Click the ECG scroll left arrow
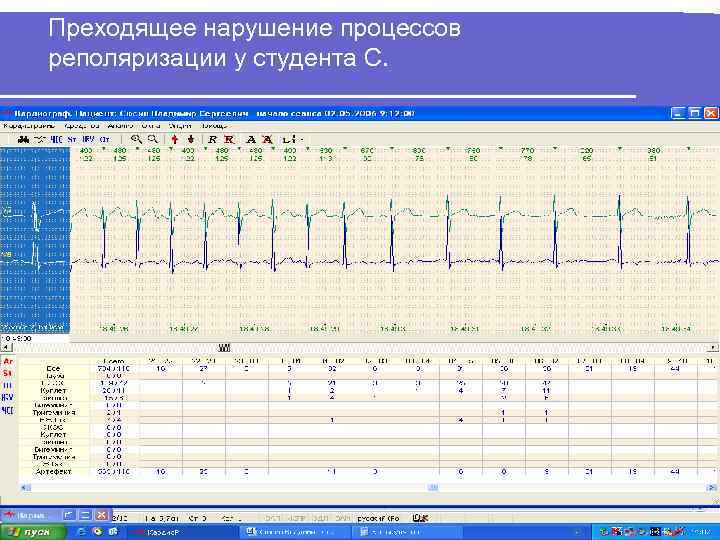Screen dimensions: 720x540 tap(6, 348)
